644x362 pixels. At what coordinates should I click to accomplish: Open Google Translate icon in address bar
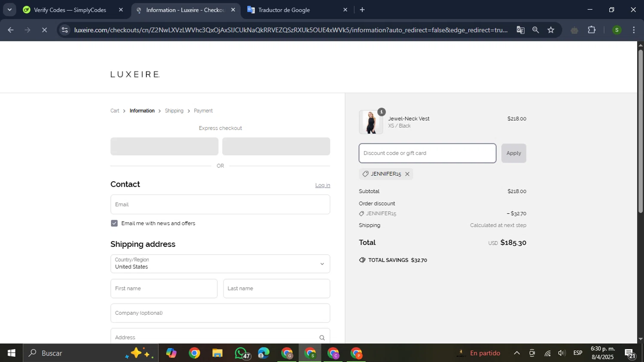coord(520,30)
